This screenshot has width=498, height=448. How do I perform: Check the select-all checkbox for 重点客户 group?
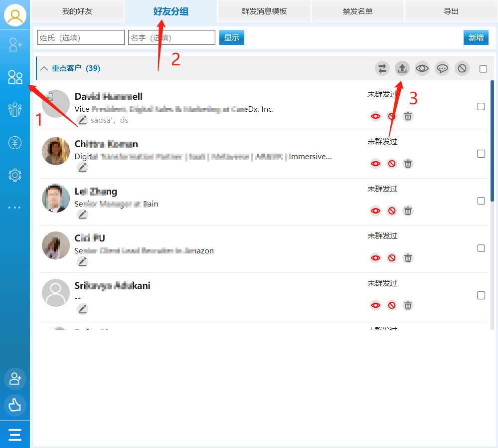click(x=483, y=69)
